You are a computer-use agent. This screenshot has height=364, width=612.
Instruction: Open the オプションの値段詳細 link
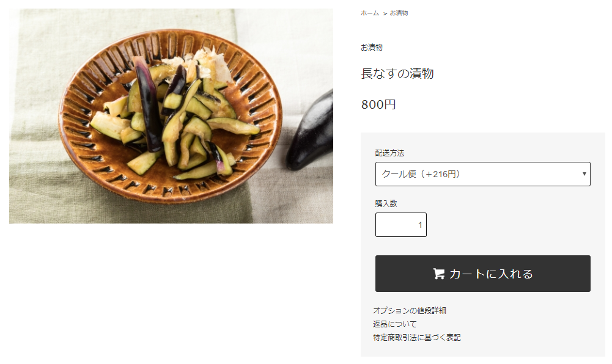pyautogui.click(x=410, y=311)
